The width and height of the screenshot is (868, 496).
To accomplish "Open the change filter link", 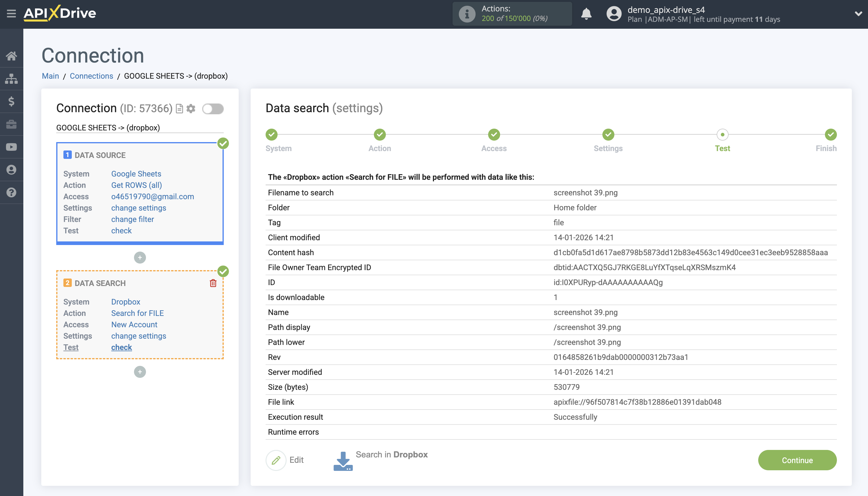I will tap(133, 219).
